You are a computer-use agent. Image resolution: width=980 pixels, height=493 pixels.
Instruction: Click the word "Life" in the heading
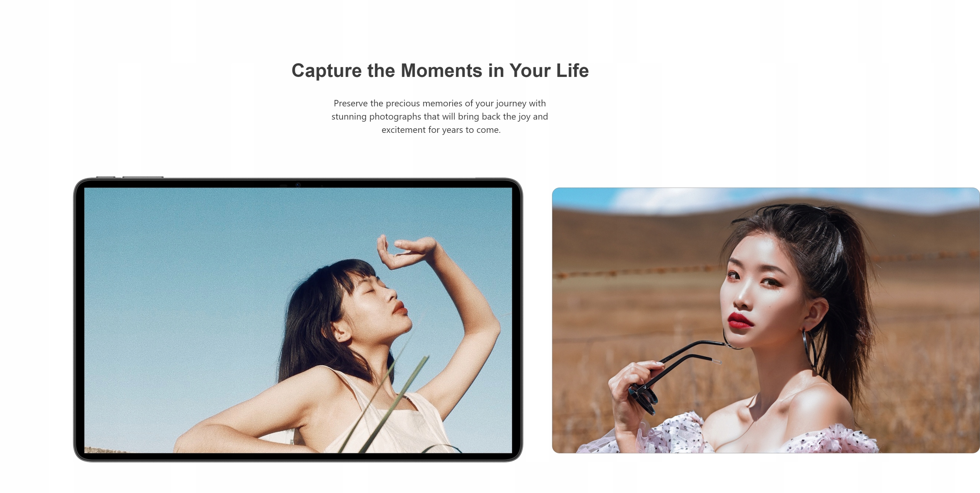pos(572,70)
